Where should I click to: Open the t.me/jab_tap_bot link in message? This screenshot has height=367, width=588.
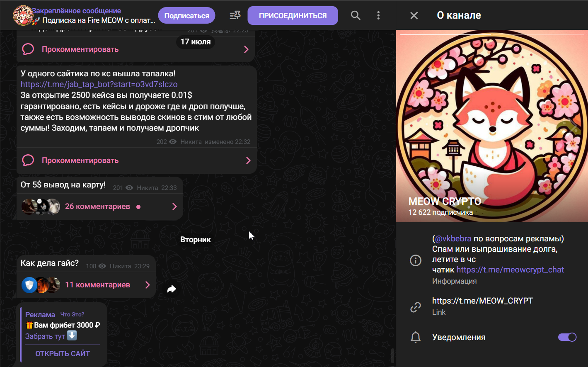click(99, 84)
